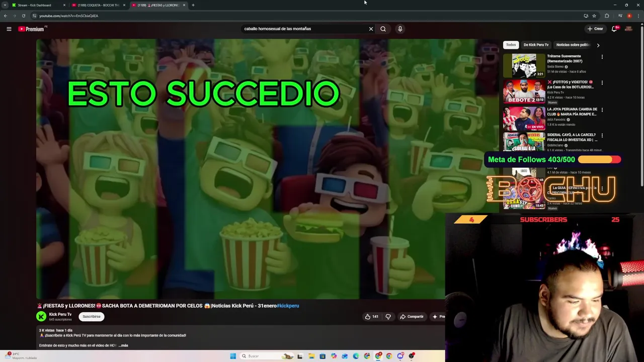Follow the #kickperu hashtag link

click(x=288, y=306)
